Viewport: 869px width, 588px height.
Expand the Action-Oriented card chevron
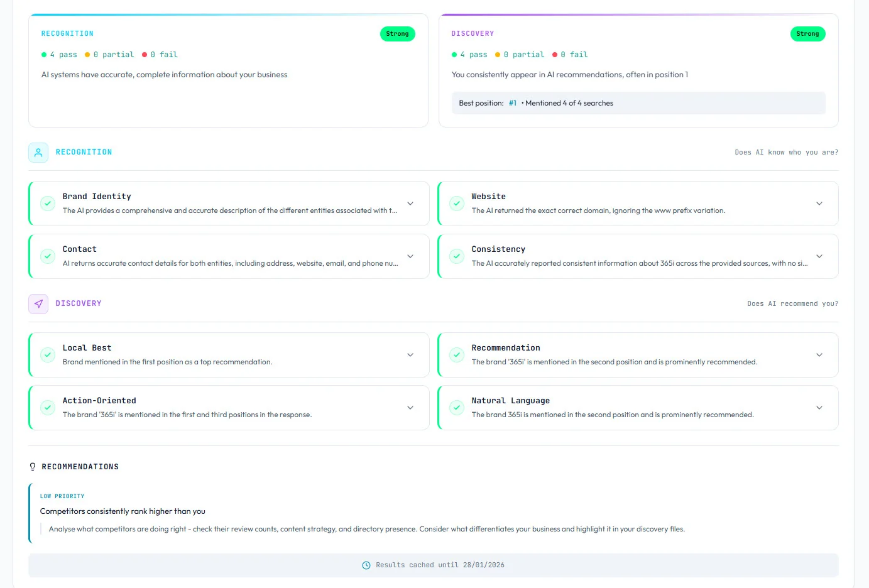coord(410,408)
